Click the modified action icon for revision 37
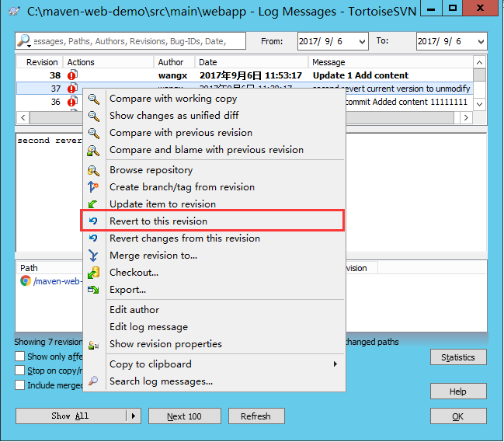Viewport: 504px width, 442px height. pos(72,88)
